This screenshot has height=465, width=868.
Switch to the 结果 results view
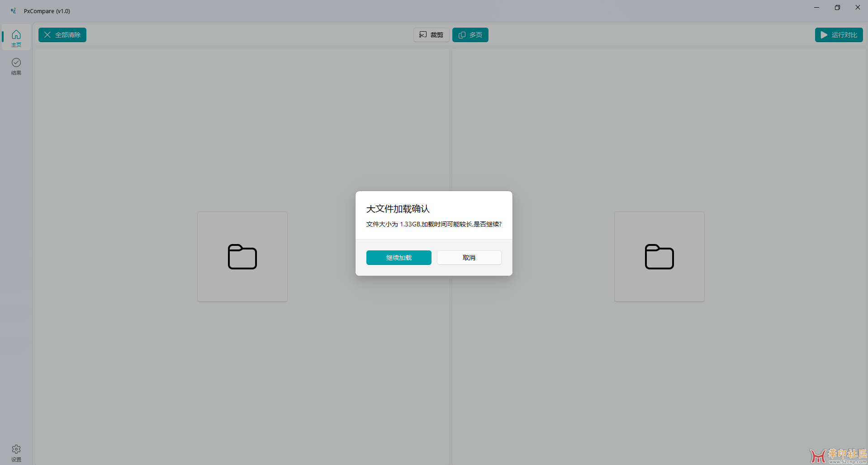(16, 66)
